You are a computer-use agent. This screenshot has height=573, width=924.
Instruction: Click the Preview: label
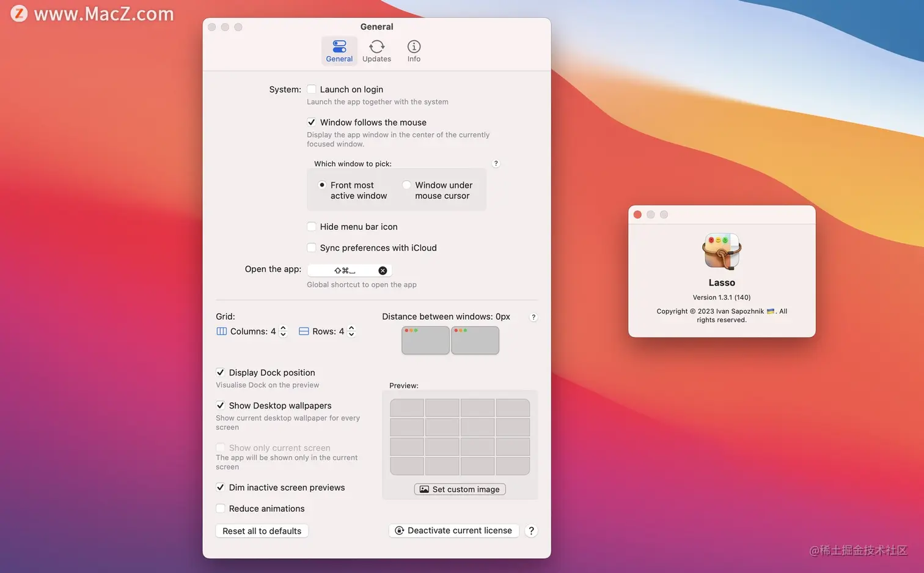(404, 386)
